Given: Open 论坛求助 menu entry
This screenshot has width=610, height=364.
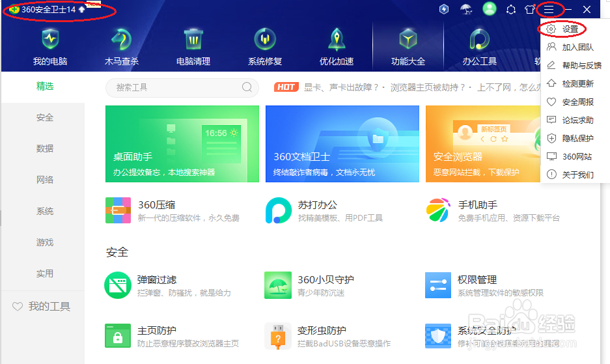Looking at the screenshot, I should pos(570,120).
